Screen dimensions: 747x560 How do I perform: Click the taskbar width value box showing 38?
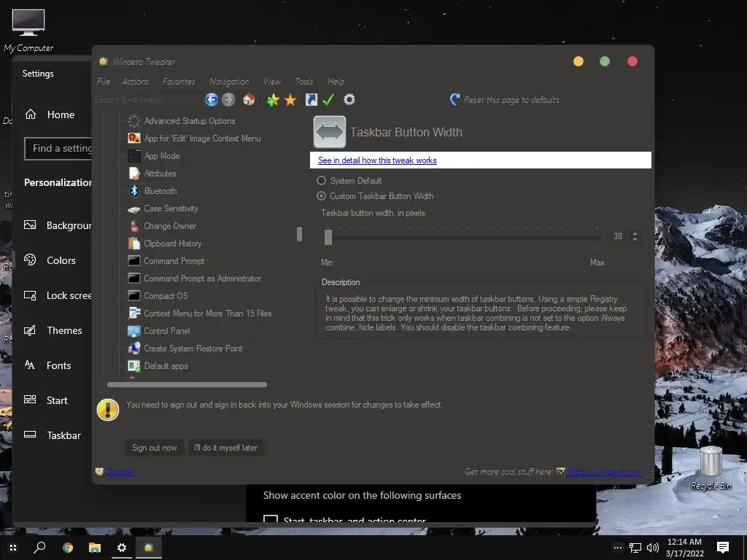click(620, 236)
